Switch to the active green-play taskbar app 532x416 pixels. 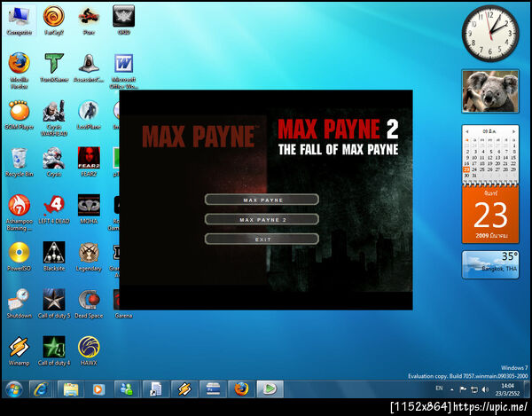270,389
